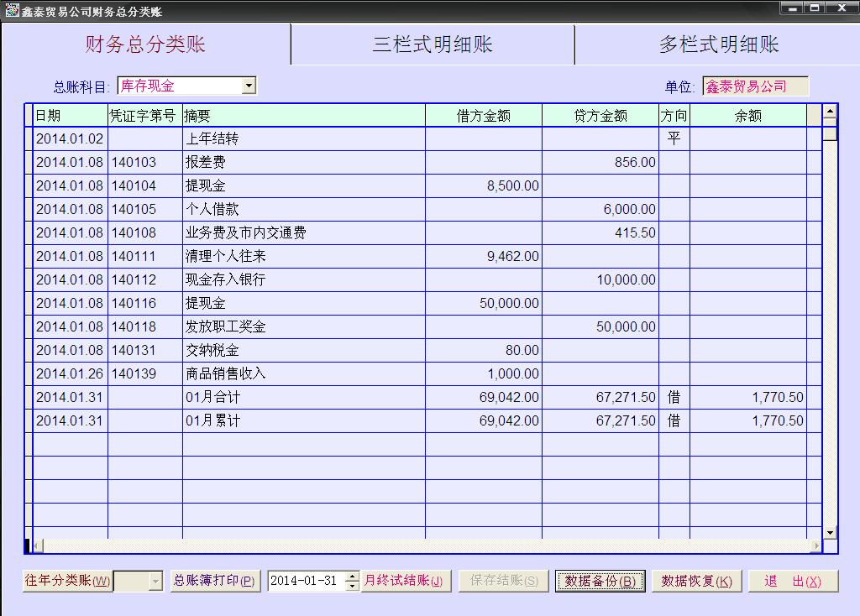Click the horizontal scrollbar left arrow
This screenshot has width=860, height=616.
38,546
